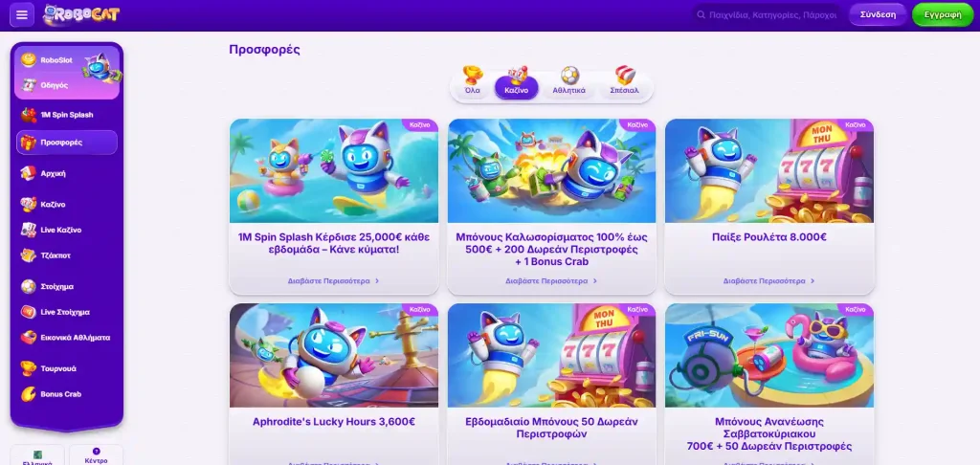
Task: Switch to the Όλα offers tab
Action: [473, 80]
